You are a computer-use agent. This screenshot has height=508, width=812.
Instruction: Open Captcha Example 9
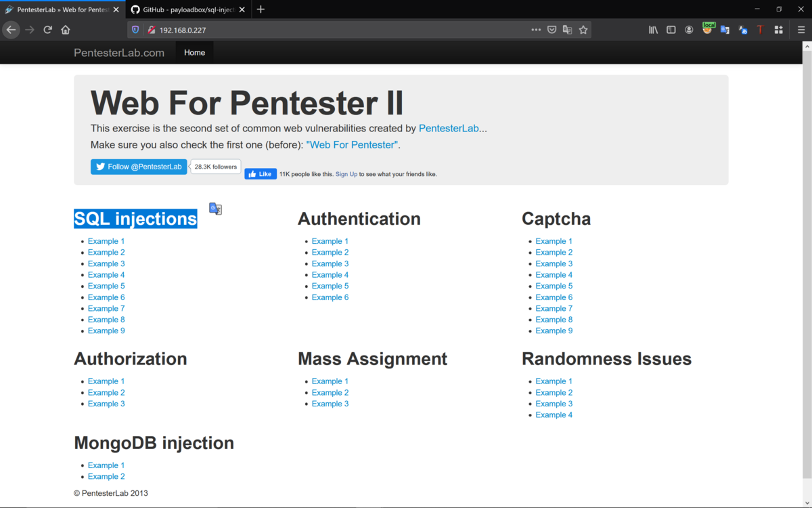pos(554,331)
